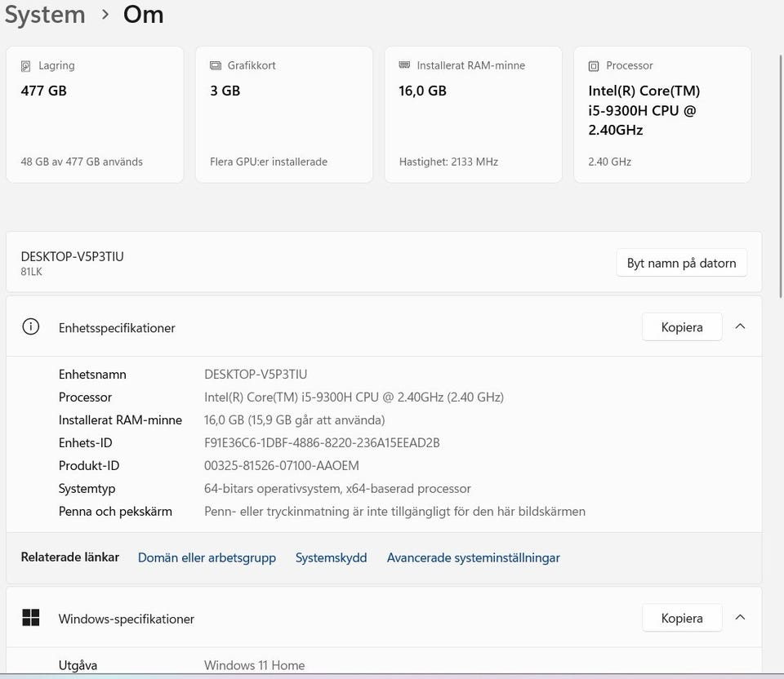The width and height of the screenshot is (784, 679).
Task: Collapse the Windows-specifikationer section chevron
Action: [x=740, y=618]
